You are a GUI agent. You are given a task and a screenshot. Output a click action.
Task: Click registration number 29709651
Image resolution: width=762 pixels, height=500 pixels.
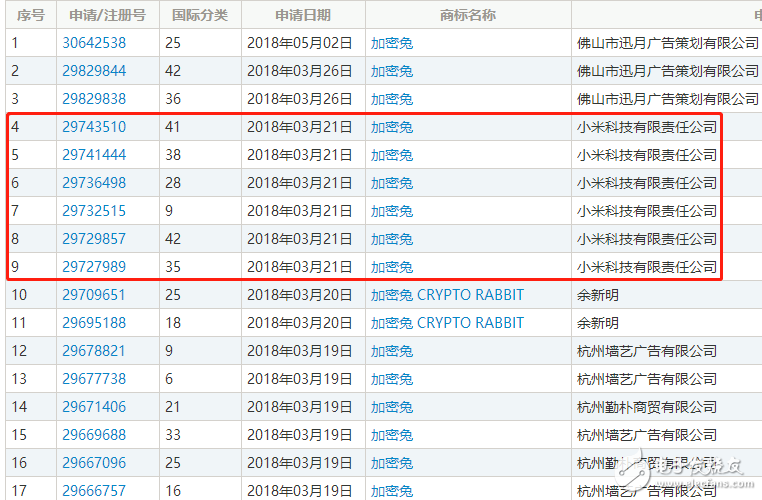[94, 295]
